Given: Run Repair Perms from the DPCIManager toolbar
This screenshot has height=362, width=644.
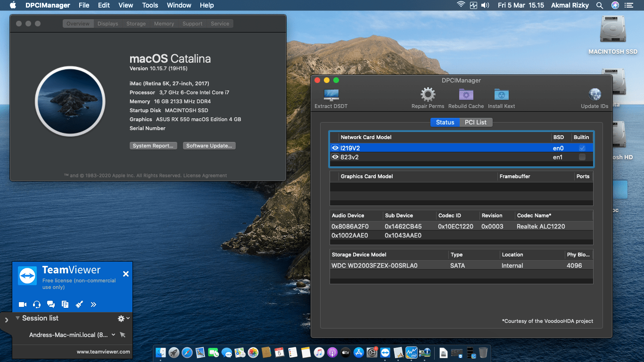Looking at the screenshot, I should click(x=428, y=98).
